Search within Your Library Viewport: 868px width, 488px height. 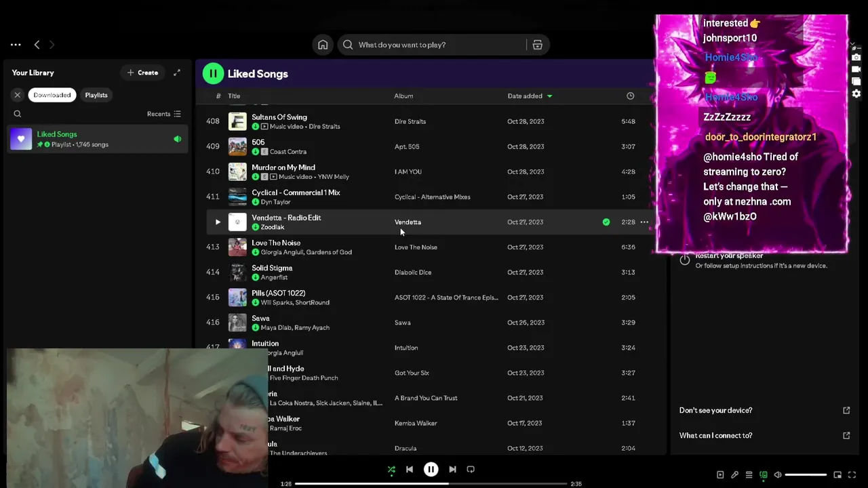18,114
